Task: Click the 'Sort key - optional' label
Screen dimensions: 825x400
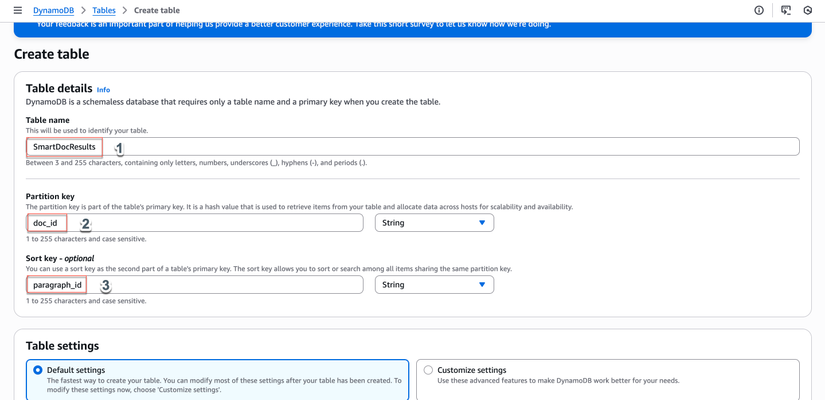Action: [x=60, y=258]
